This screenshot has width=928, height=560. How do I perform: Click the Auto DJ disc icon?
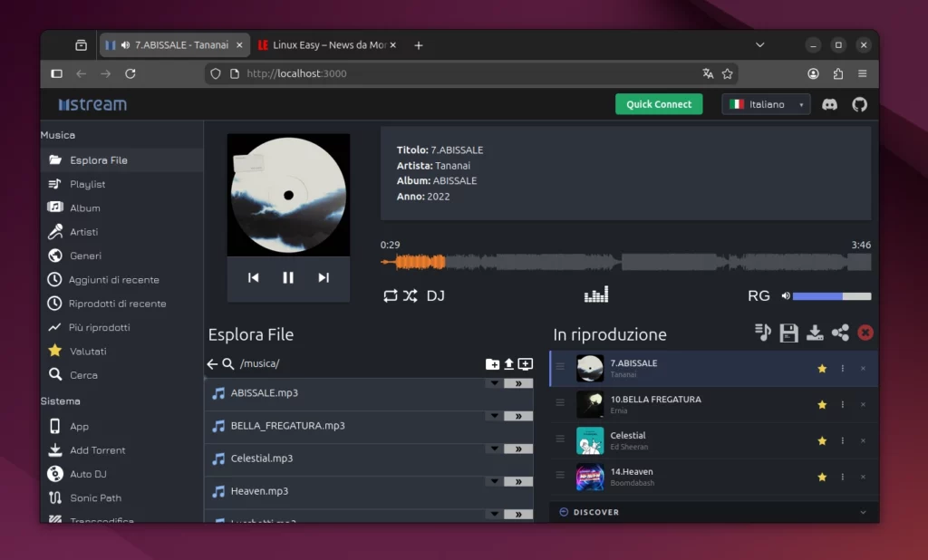pyautogui.click(x=55, y=474)
